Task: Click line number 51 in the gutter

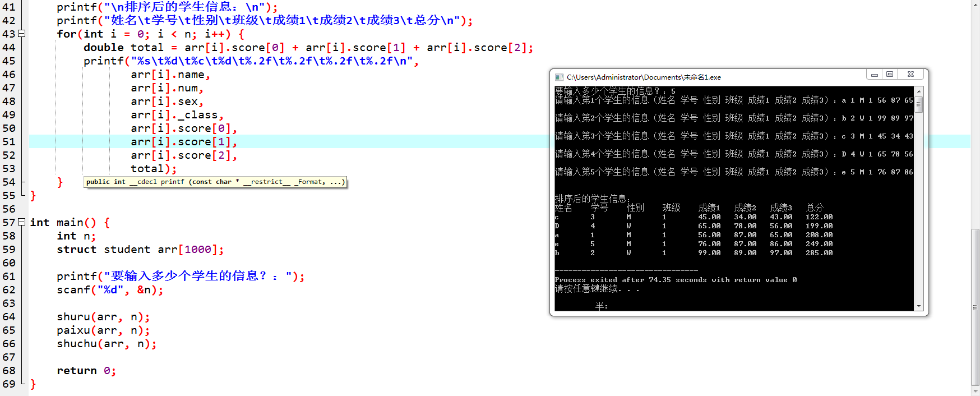Action: pos(9,141)
